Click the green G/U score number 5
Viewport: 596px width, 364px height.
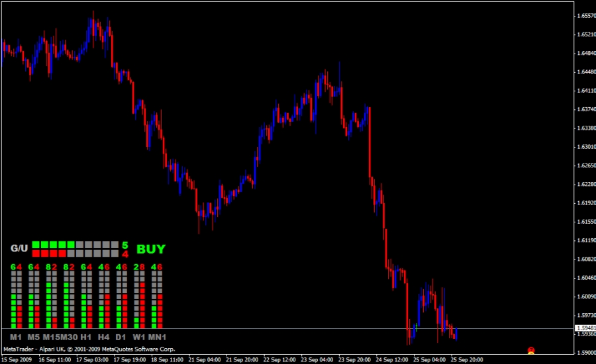tap(125, 245)
